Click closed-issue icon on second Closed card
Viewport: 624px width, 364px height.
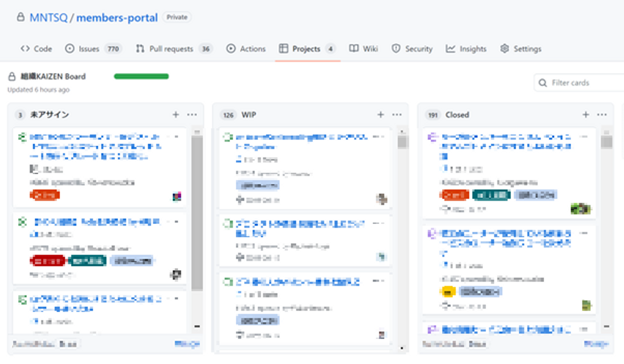tap(432, 234)
